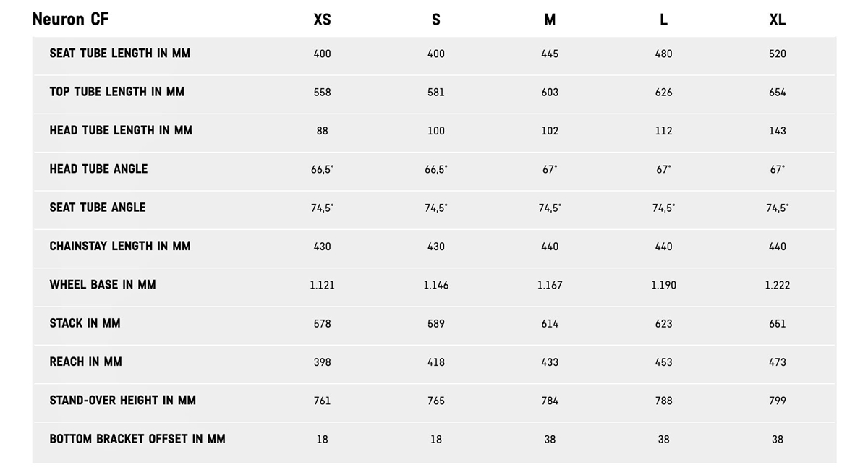Click the Neuron CF table title

coord(70,20)
